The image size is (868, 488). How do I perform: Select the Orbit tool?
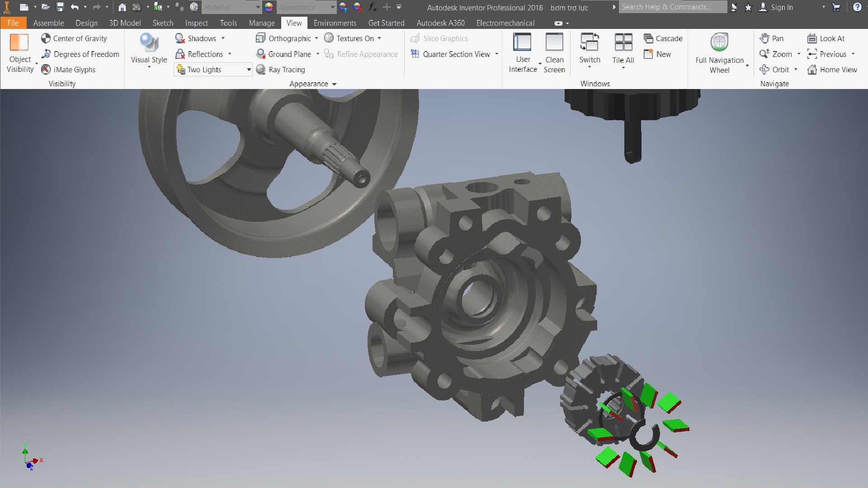coord(774,70)
